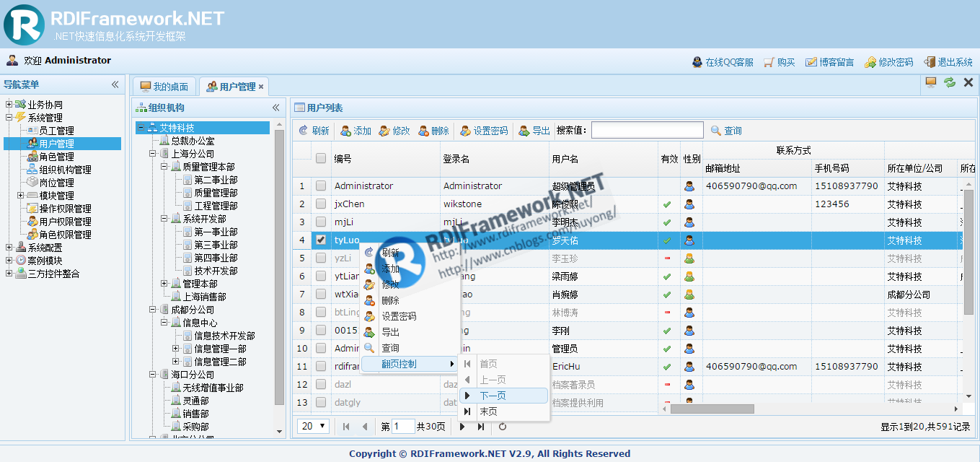Open the 博客留言 link
Screen dimensions: 980x462
coord(830,62)
